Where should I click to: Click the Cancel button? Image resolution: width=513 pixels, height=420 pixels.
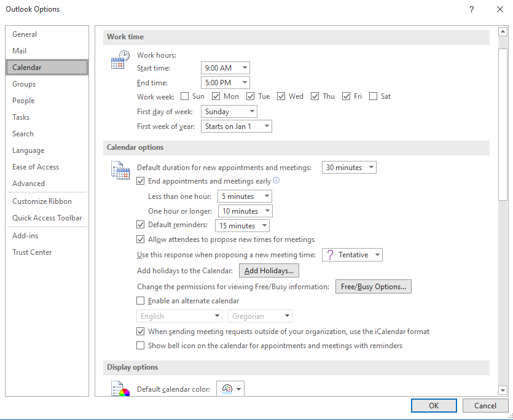point(485,406)
